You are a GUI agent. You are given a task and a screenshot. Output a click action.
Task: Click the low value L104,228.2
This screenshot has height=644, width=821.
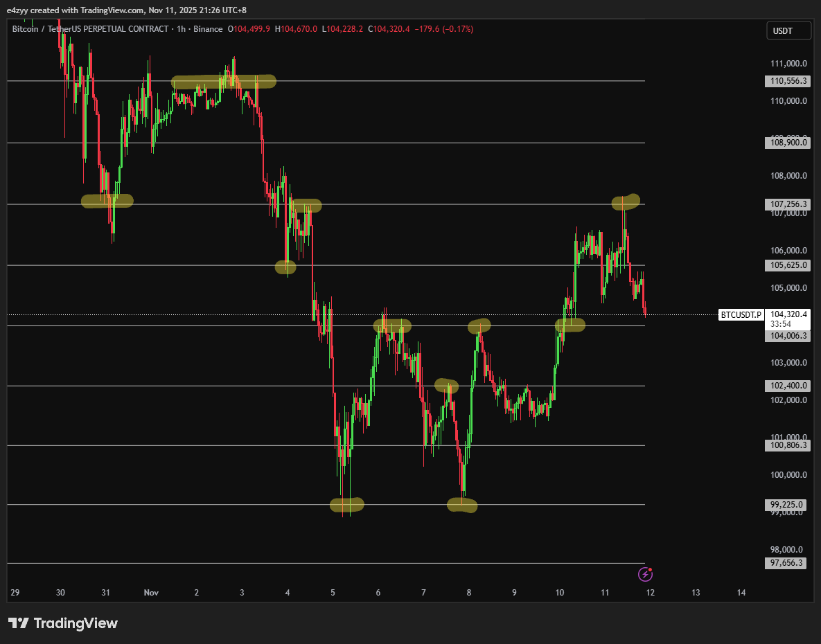[x=342, y=29]
